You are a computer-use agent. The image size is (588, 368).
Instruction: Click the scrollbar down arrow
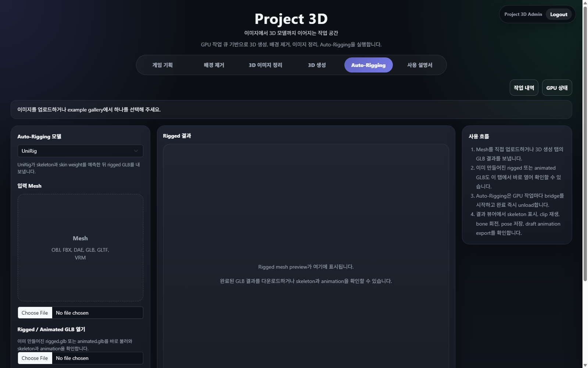click(585, 365)
